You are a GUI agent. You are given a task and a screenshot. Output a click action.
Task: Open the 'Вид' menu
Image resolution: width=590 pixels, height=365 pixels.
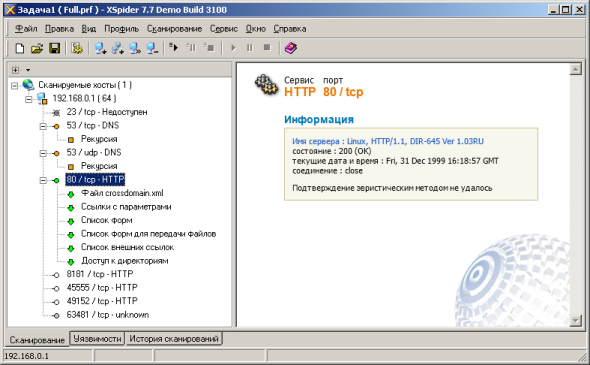click(x=89, y=29)
